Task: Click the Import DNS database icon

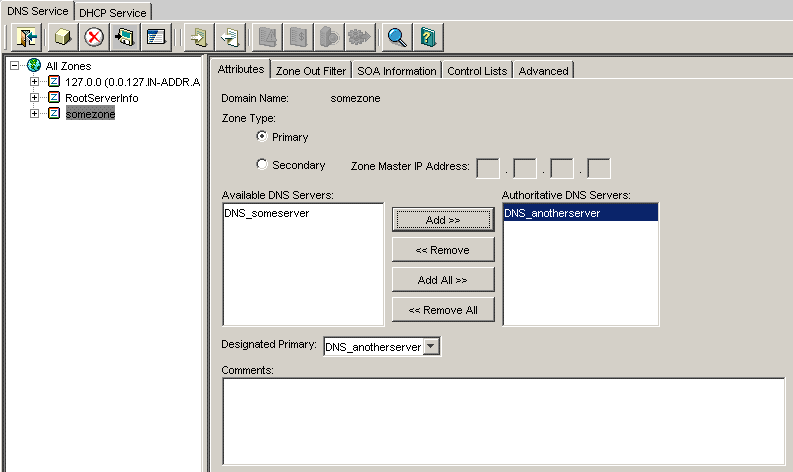Action: coord(199,37)
